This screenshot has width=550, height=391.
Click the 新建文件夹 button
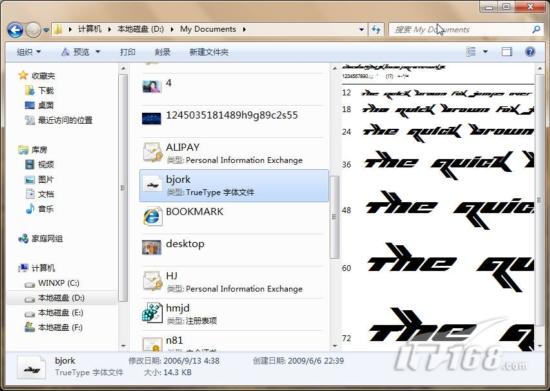coord(209,52)
